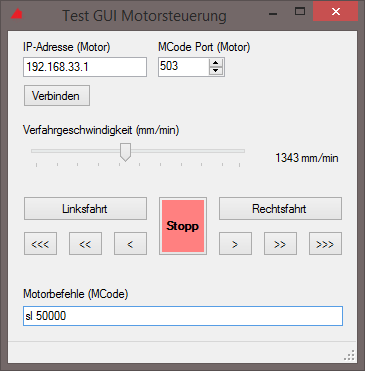This screenshot has width=365, height=371.
Task: Click the Verbinden button
Action: click(x=57, y=96)
